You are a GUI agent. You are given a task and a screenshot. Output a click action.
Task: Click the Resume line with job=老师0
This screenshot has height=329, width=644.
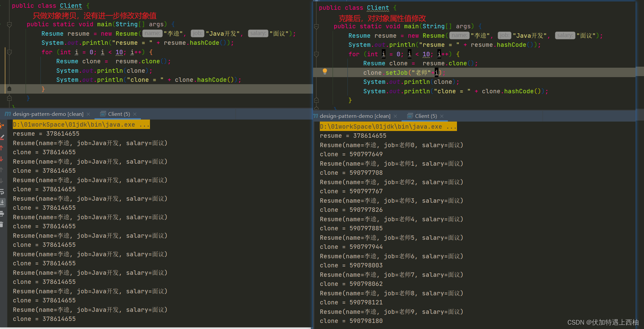(392, 145)
